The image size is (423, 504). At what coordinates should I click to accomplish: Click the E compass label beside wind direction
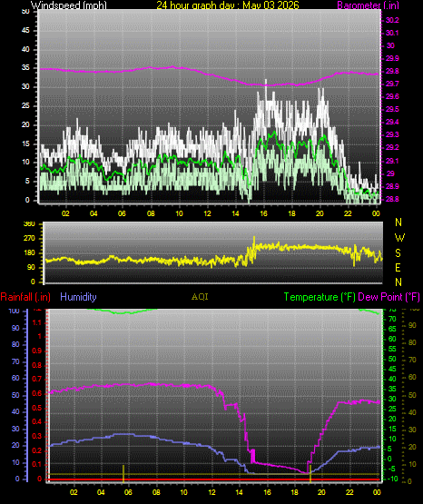(x=398, y=267)
